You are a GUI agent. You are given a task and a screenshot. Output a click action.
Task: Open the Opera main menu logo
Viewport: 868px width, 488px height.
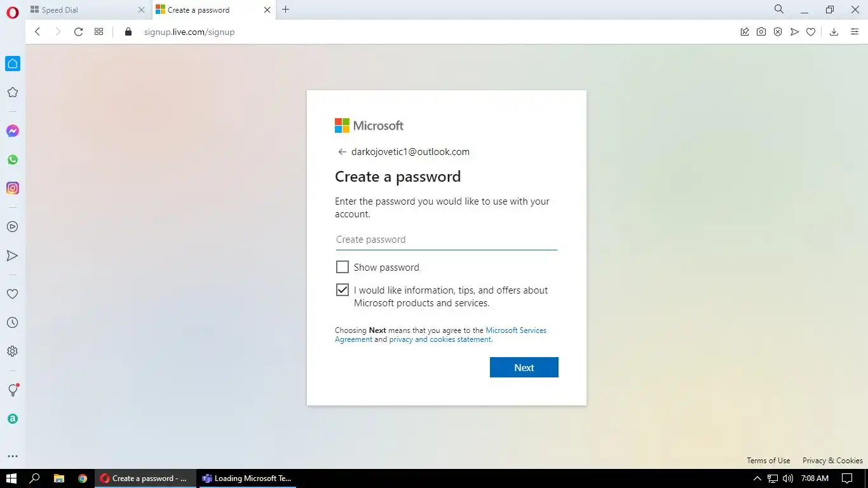click(12, 13)
